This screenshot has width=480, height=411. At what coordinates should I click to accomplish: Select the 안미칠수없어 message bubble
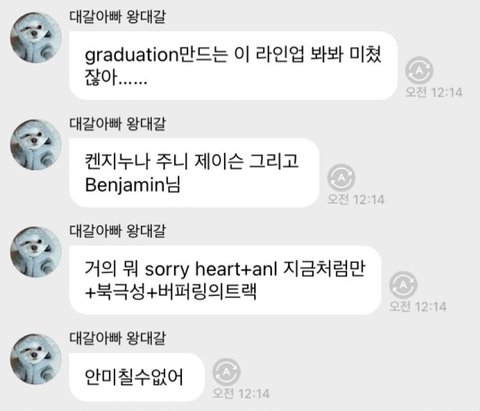[136, 377]
